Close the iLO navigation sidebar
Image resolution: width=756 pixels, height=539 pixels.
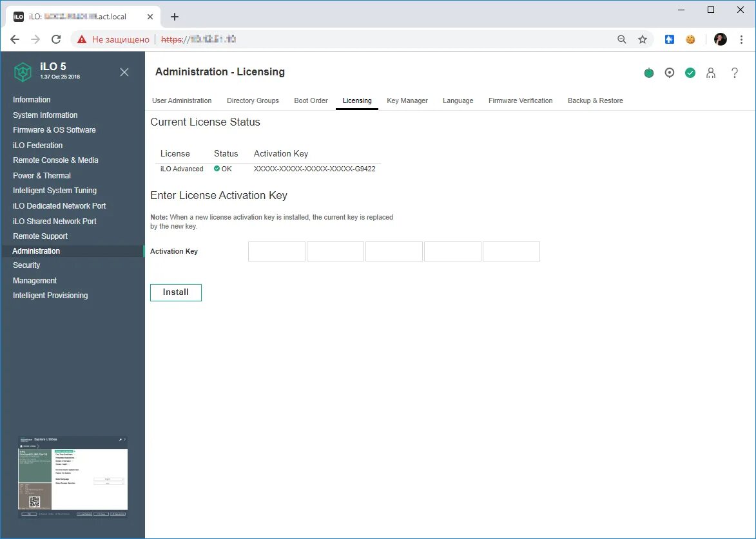point(124,72)
